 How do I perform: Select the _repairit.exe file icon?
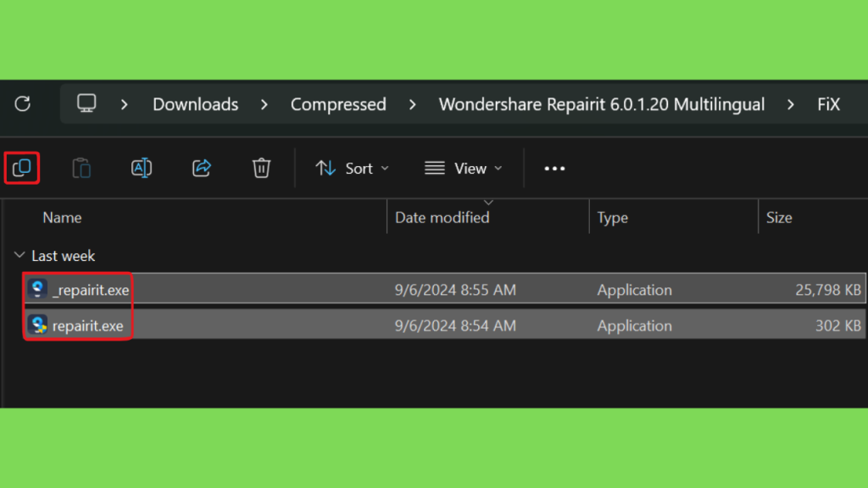coord(37,289)
